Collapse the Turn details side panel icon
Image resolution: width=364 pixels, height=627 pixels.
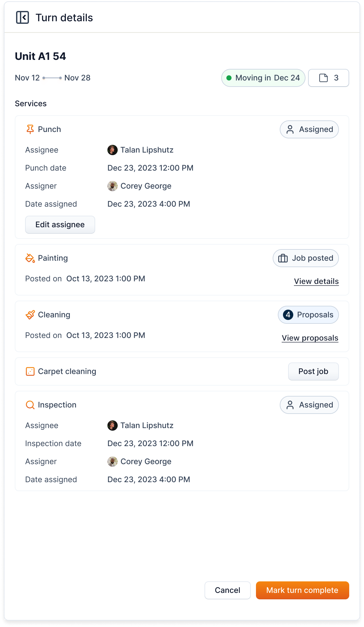[23, 18]
